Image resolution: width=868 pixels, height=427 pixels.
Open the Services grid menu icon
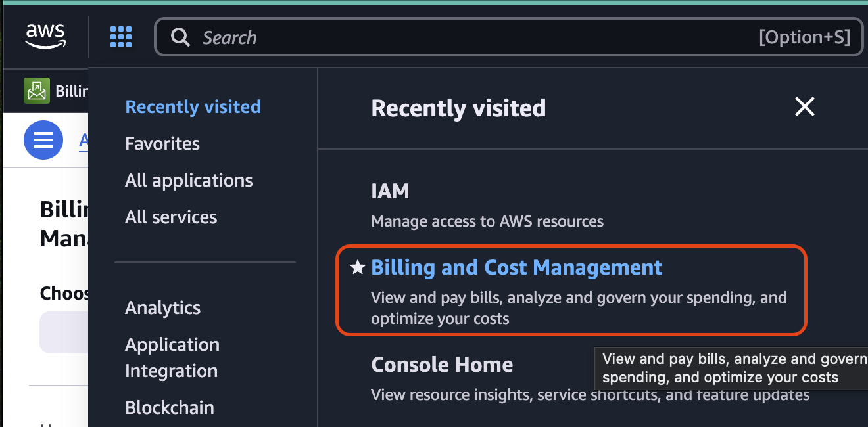[x=121, y=37]
